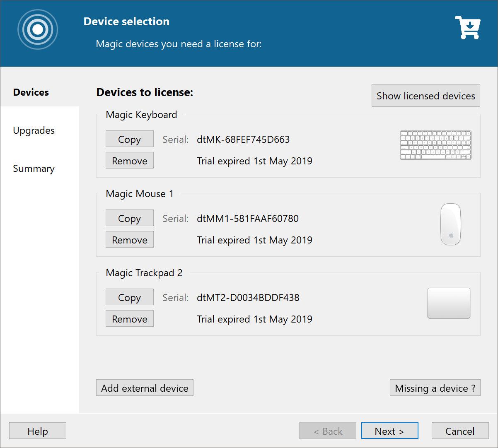Remove the Magic Keyboard device
Screen dimensions: 498x448
129,160
